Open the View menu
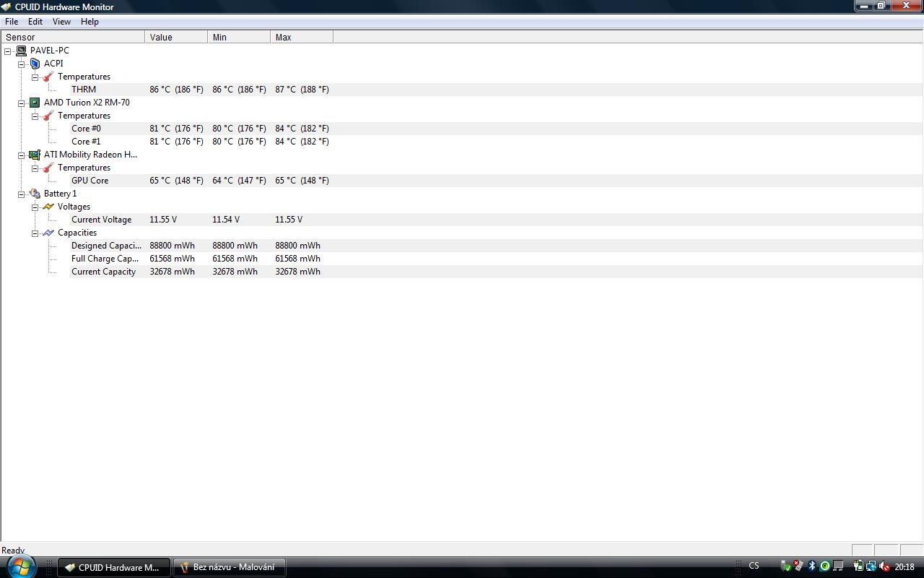This screenshot has height=578, width=924. click(x=61, y=22)
